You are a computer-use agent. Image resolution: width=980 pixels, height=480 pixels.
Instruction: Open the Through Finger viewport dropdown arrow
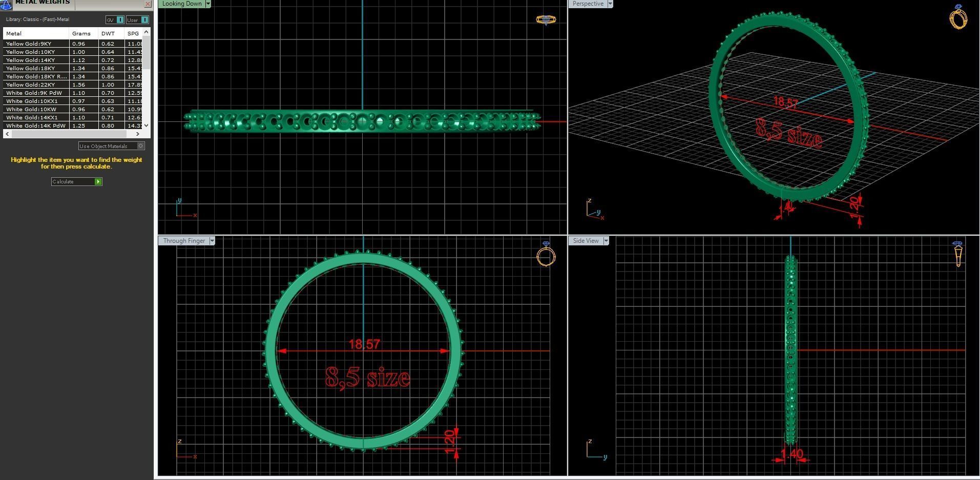pyautogui.click(x=212, y=241)
